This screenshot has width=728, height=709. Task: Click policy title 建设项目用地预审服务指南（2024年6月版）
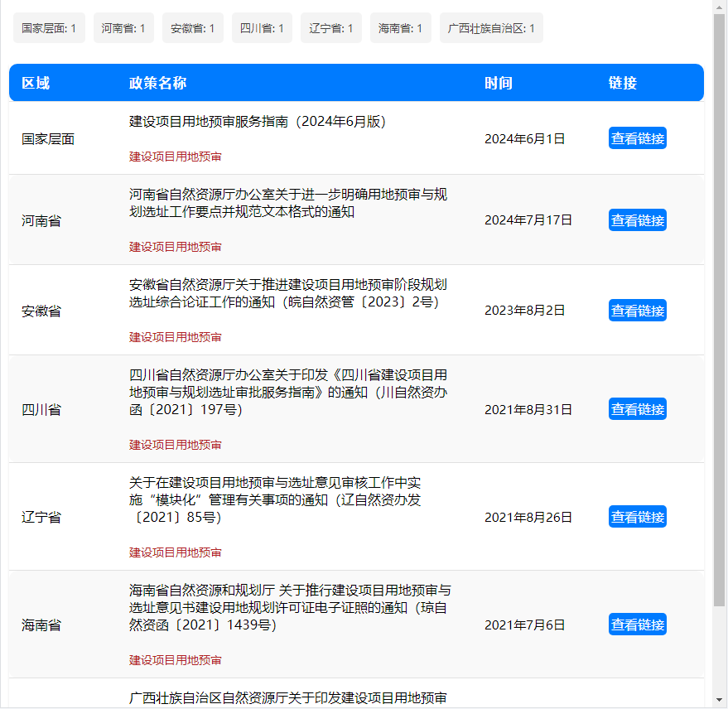pos(258,122)
